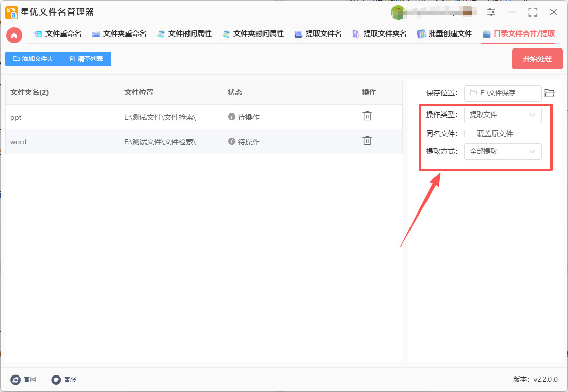Open 客服 chat support icon

[x=56, y=379]
